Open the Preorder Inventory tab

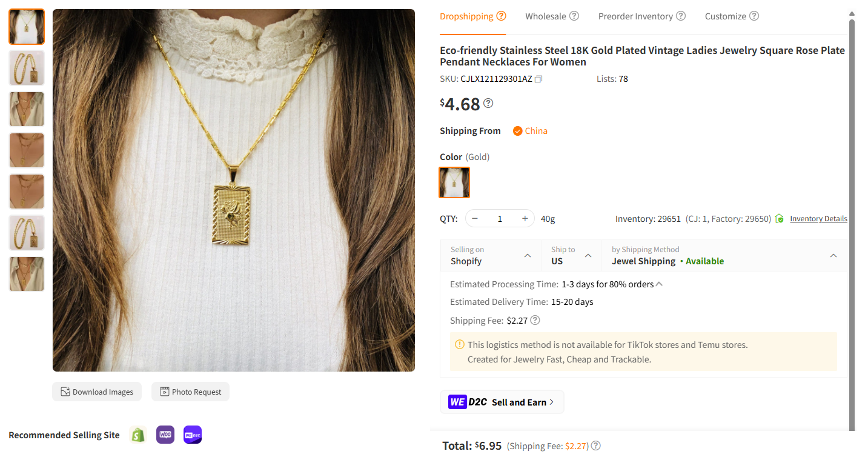click(635, 16)
